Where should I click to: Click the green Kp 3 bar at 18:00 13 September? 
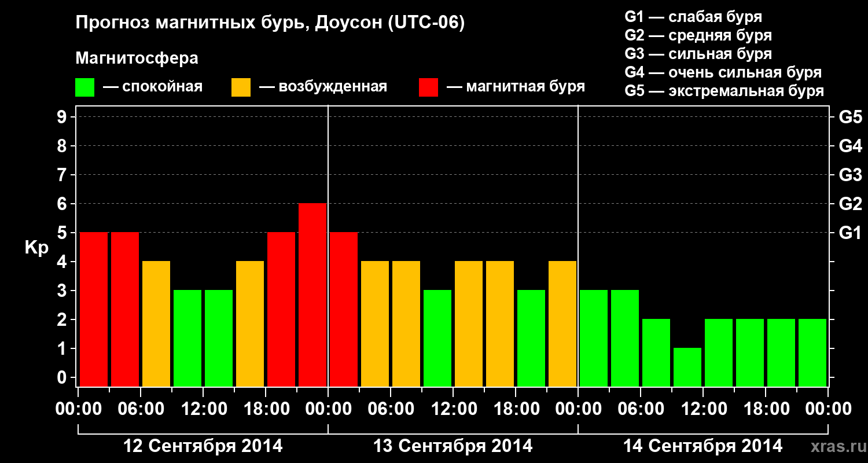pyautogui.click(x=531, y=338)
